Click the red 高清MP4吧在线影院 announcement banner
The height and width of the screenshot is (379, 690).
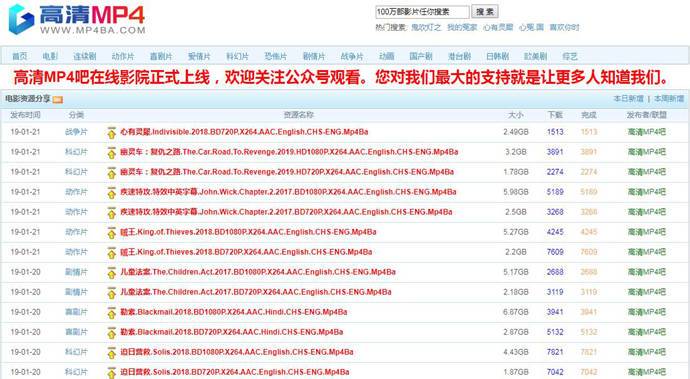click(341, 77)
